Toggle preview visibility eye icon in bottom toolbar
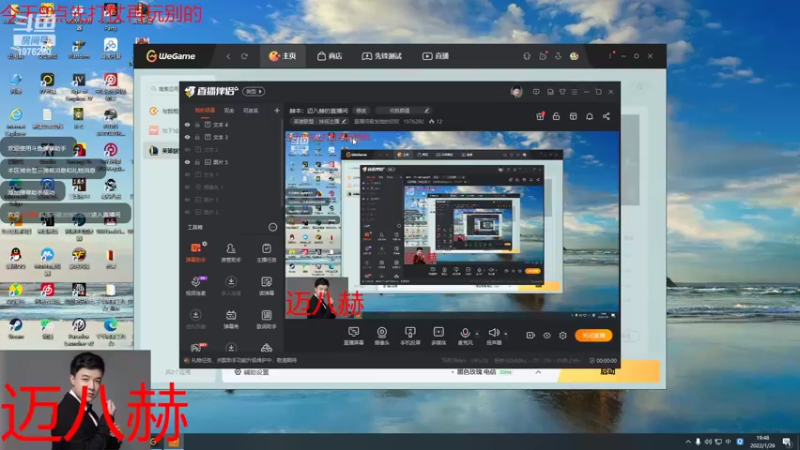800x450 pixels. pos(546,335)
